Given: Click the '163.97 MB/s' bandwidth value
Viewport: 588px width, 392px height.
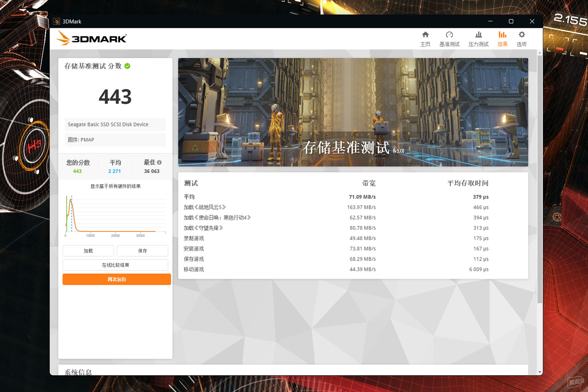Looking at the screenshot, I should [x=361, y=207].
